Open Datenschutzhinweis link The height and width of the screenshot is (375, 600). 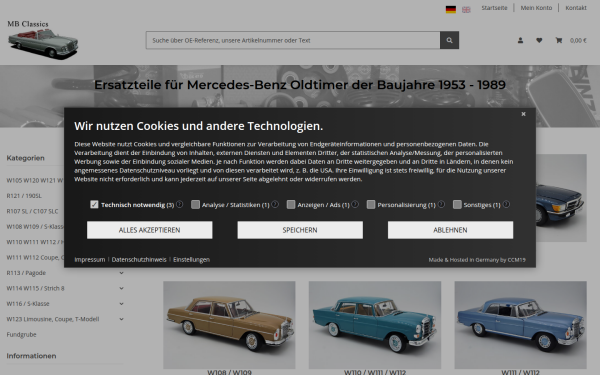click(139, 259)
